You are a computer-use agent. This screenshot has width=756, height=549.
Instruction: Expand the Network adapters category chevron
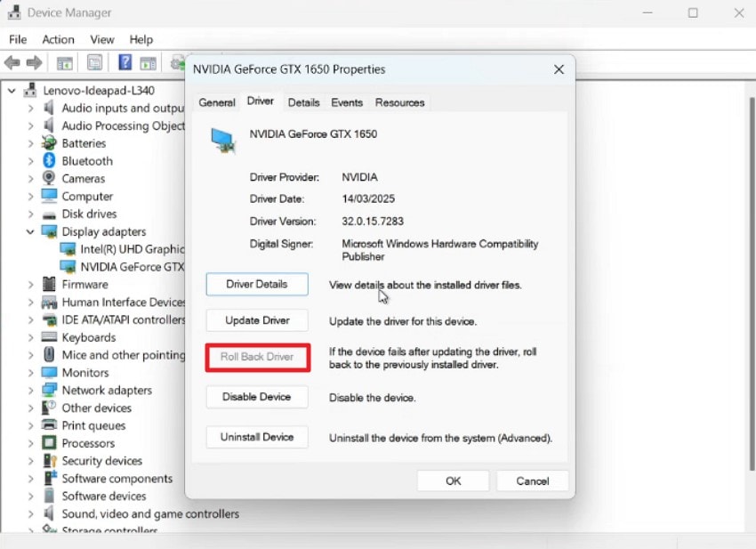pos(31,391)
